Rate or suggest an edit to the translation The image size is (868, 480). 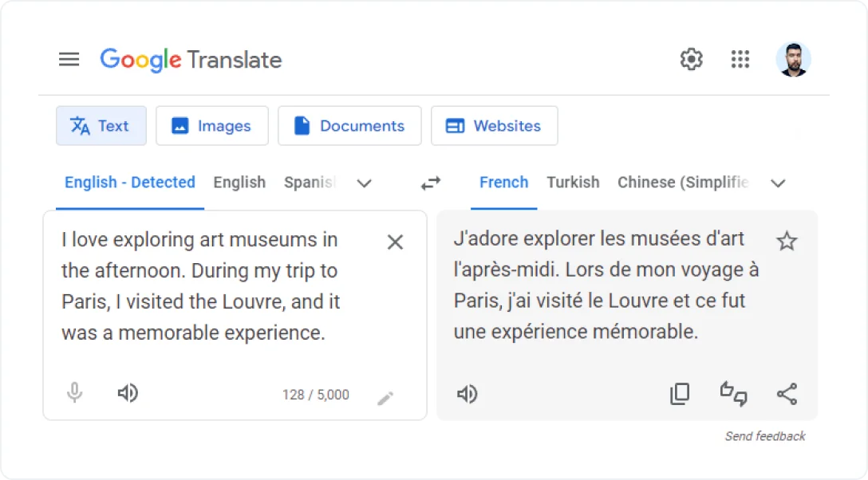click(x=734, y=393)
